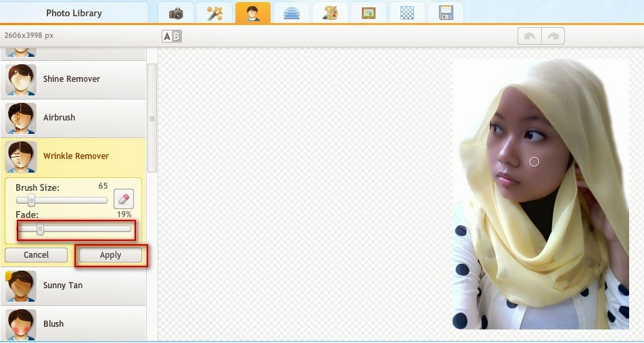
Task: Cancel the Wrinkle Remover changes
Action: tap(36, 254)
